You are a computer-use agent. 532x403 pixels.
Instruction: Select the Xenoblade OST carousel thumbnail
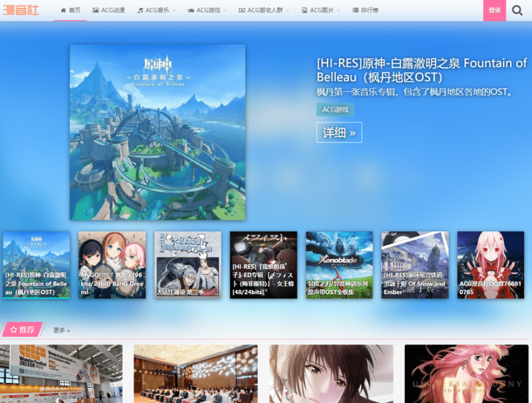click(x=339, y=265)
